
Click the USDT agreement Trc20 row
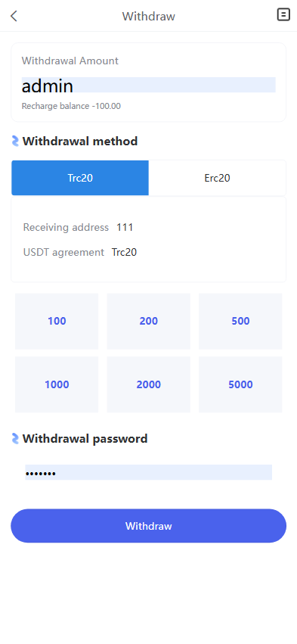[80, 252]
